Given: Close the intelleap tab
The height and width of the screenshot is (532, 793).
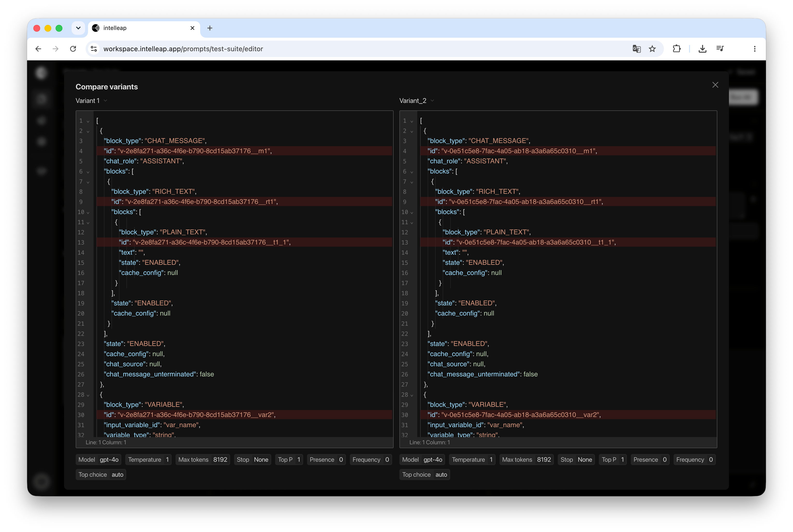Looking at the screenshot, I should (x=192, y=28).
